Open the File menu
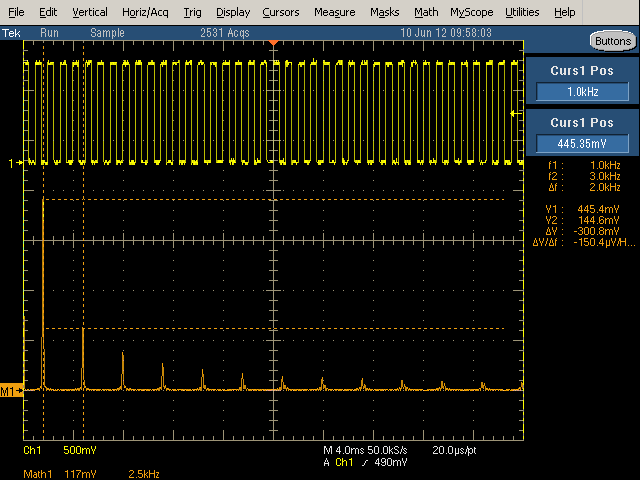The width and height of the screenshot is (640, 480). coord(16,12)
